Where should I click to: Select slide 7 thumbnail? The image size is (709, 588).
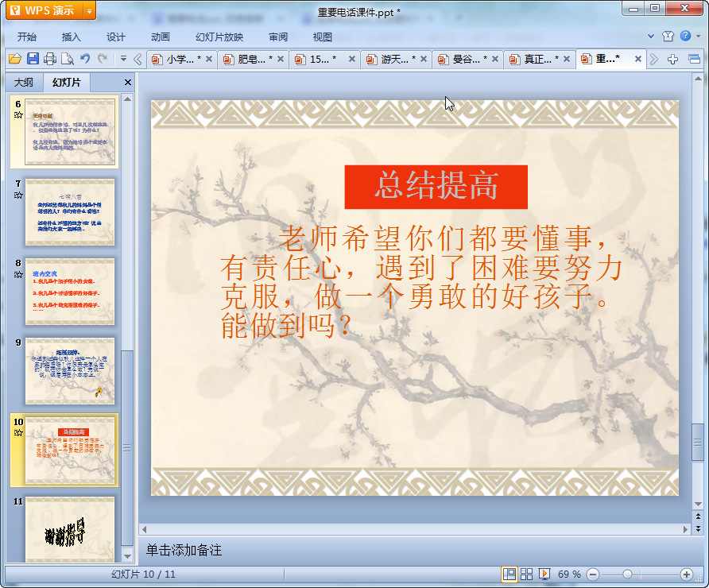click(70, 212)
